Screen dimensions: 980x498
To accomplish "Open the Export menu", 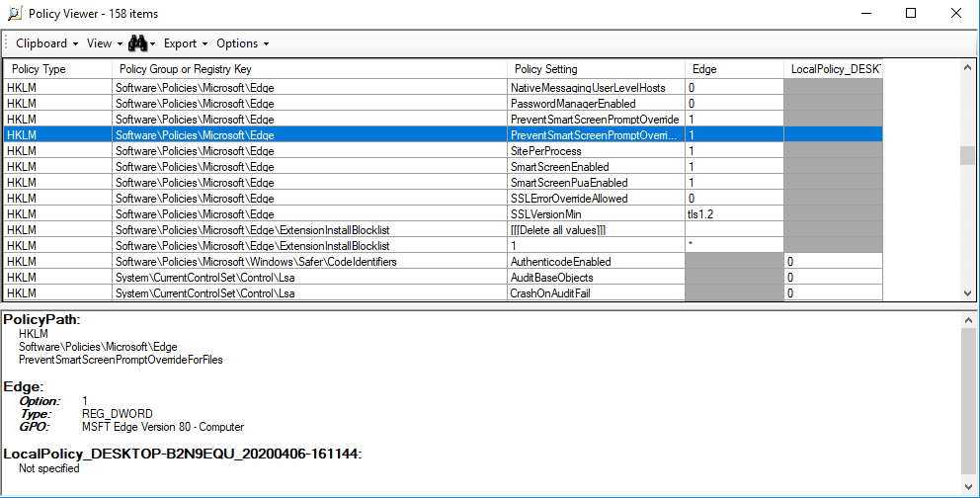I will tap(185, 43).
